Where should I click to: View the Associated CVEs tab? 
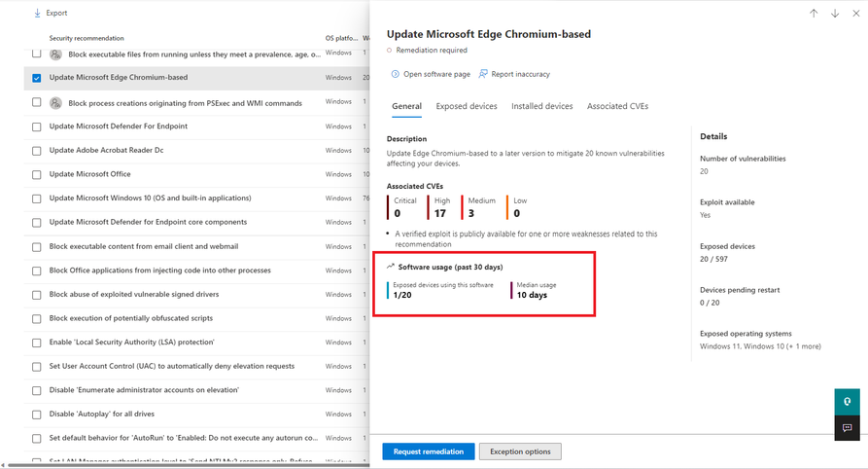(x=617, y=106)
